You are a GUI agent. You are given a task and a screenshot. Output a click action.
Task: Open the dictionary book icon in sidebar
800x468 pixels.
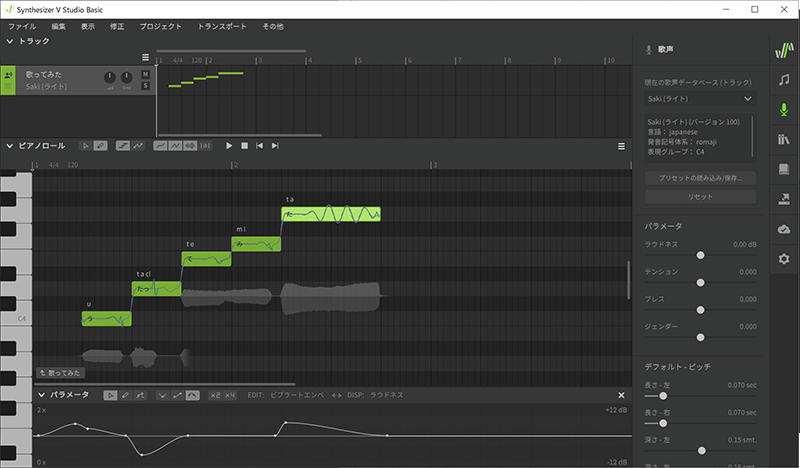point(784,169)
